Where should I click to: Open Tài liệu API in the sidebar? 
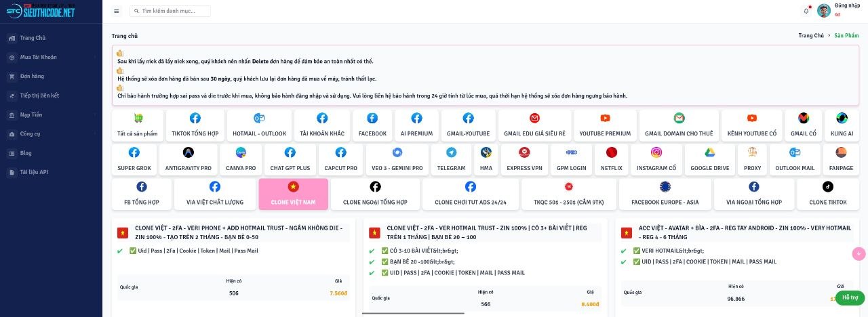(x=51, y=172)
